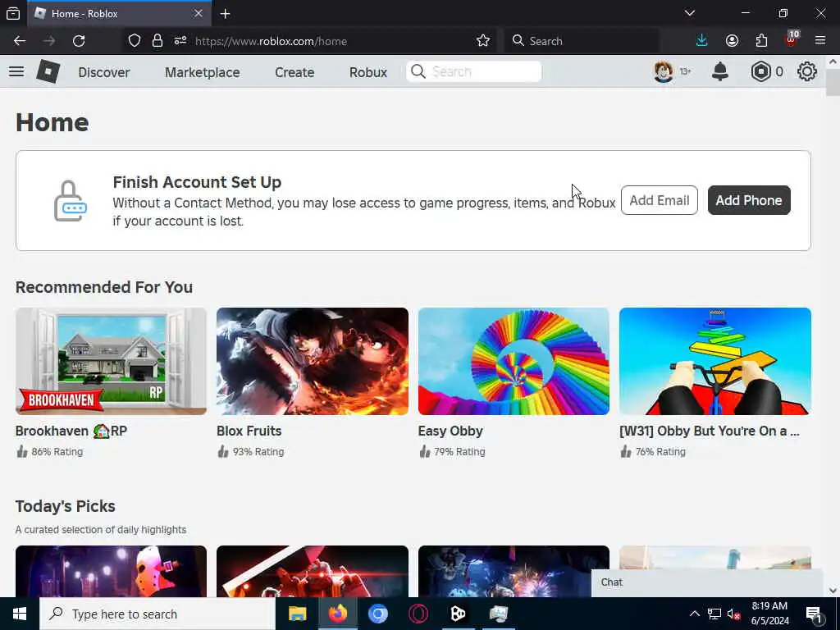Viewport: 840px width, 630px height.
Task: Open the Firefox downloads panel
Action: pyautogui.click(x=702, y=41)
